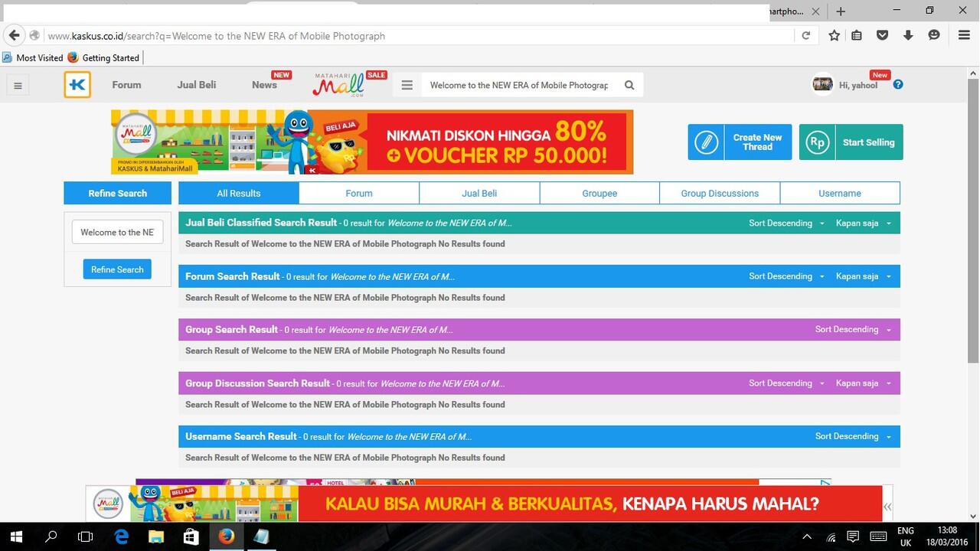The width and height of the screenshot is (980, 551).
Task: Open Kapan saja dropdown in Jual Beli results
Action: [x=864, y=223]
